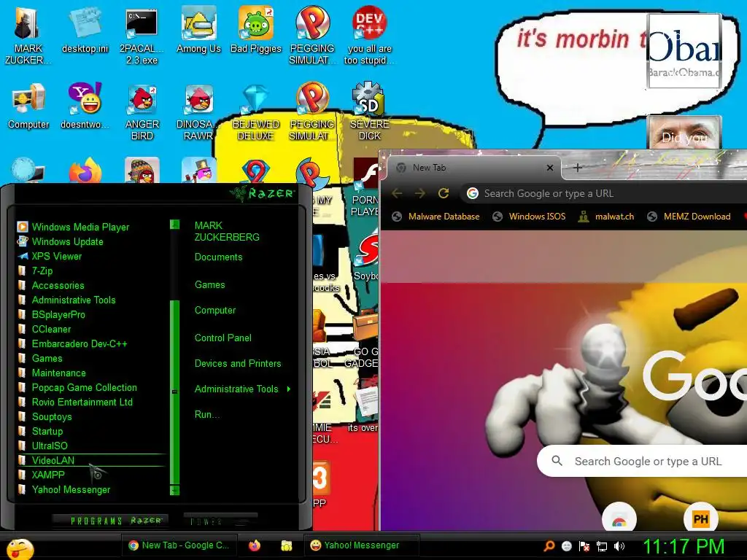
Task: Click the Start menu scrollbar down arrow
Action: (x=174, y=490)
